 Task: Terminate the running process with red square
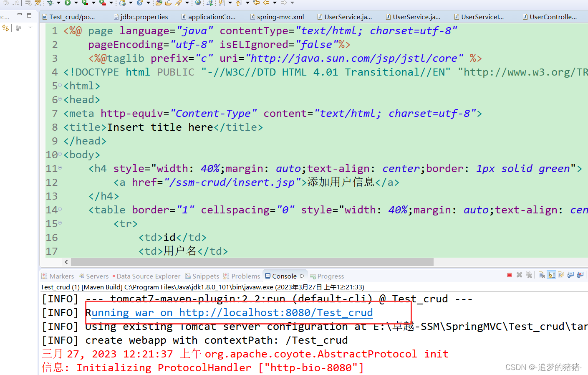[510, 275]
